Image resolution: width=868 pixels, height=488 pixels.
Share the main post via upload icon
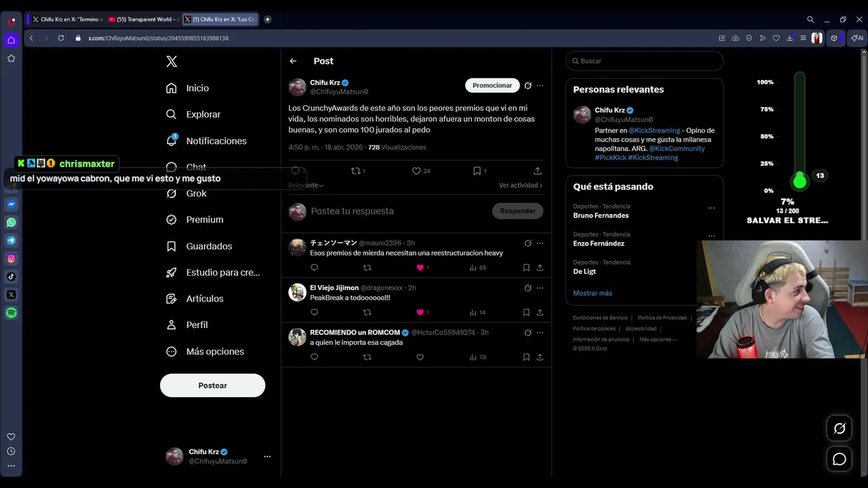tap(538, 171)
